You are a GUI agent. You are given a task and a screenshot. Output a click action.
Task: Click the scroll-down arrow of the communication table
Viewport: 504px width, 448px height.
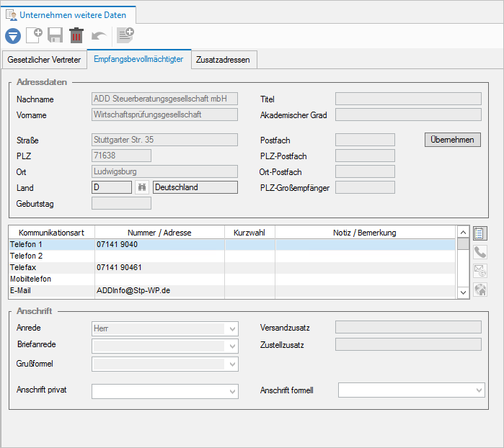click(x=463, y=292)
